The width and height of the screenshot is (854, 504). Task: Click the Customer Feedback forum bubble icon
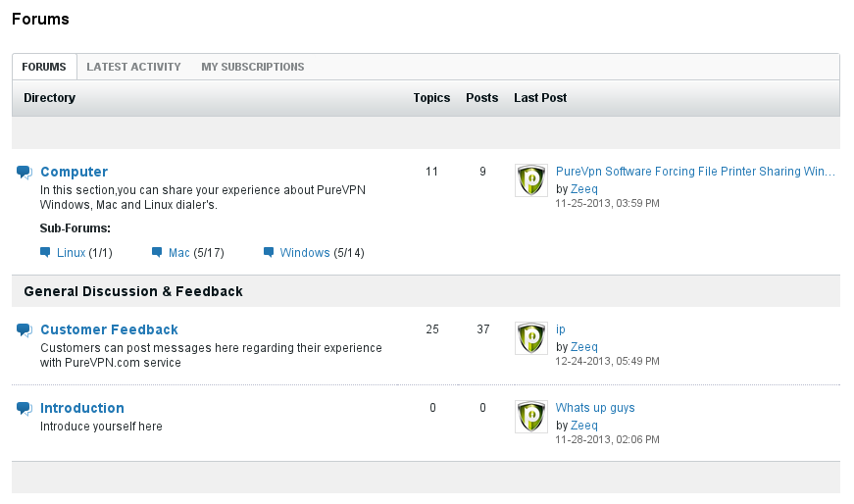25,330
